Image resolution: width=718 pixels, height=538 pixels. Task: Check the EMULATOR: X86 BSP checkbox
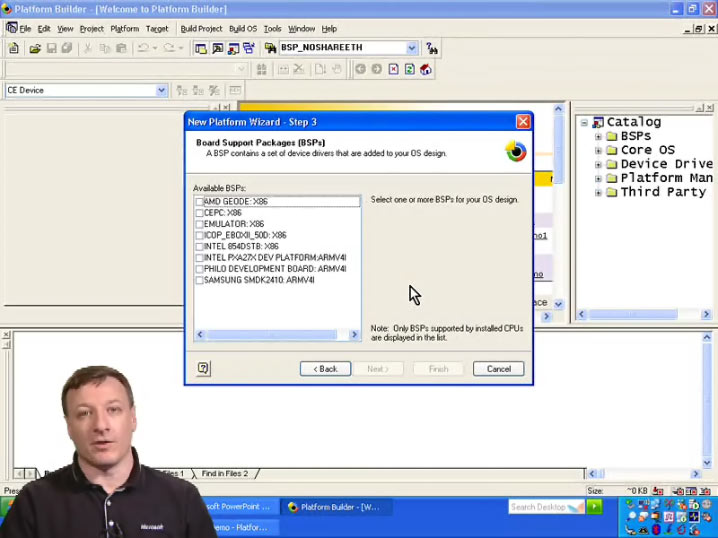pos(200,224)
